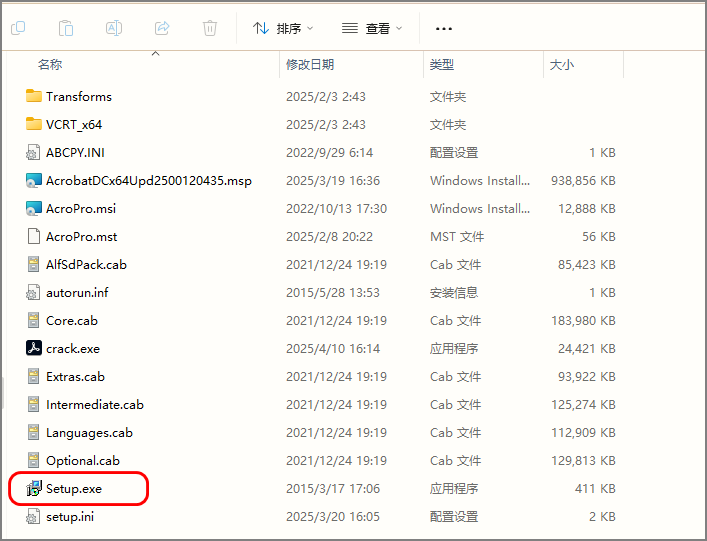Screen dimensions: 707x541
Task: Click the Extras.cab archive icon
Action: click(x=33, y=376)
